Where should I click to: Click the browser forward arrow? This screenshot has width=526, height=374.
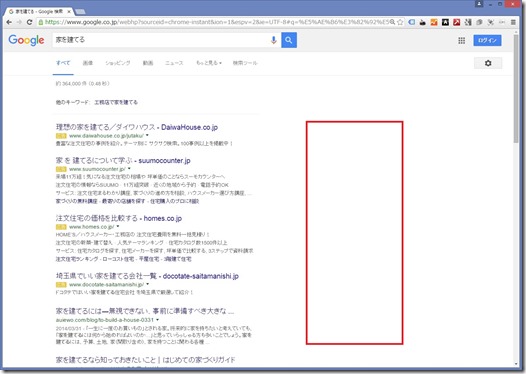tap(19, 22)
